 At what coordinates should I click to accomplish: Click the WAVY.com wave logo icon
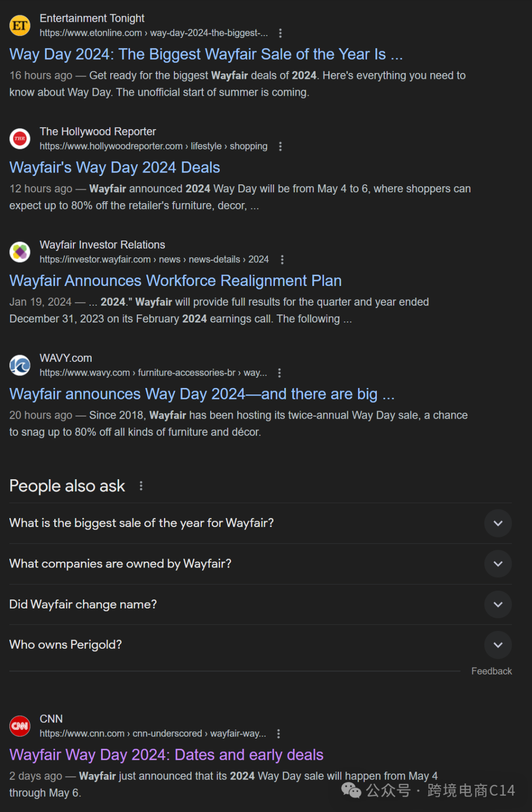(x=20, y=365)
